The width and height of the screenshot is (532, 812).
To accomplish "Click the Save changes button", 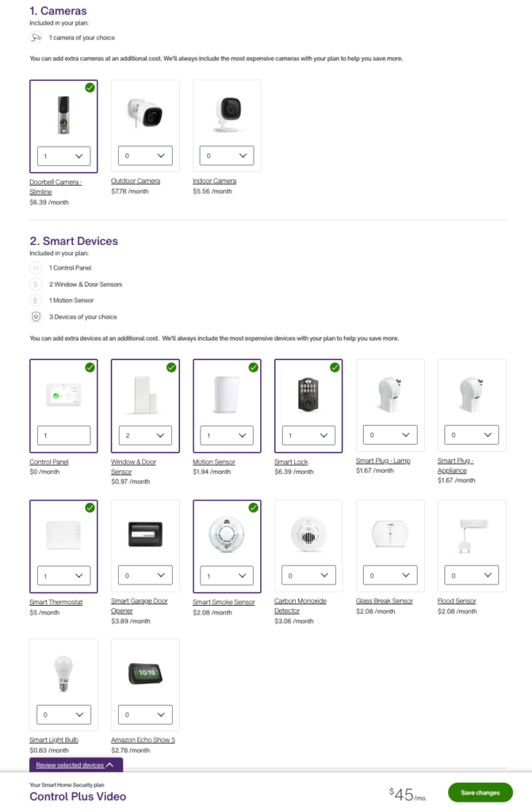I will (x=480, y=793).
